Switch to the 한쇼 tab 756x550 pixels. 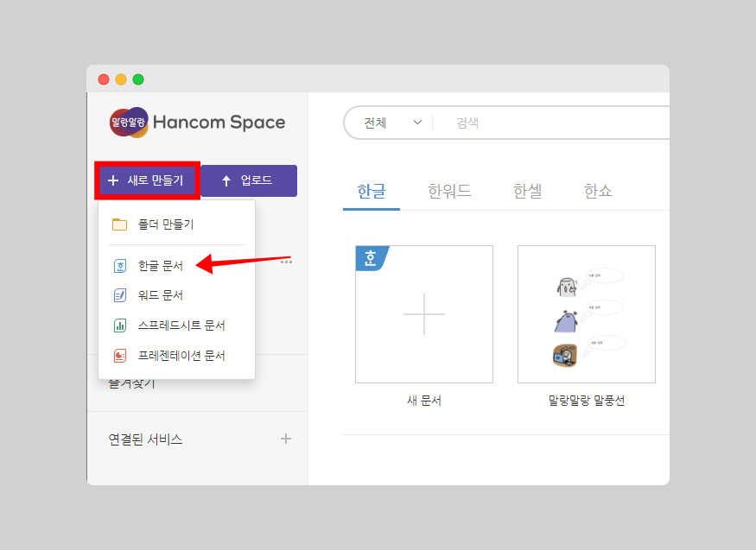click(x=599, y=192)
